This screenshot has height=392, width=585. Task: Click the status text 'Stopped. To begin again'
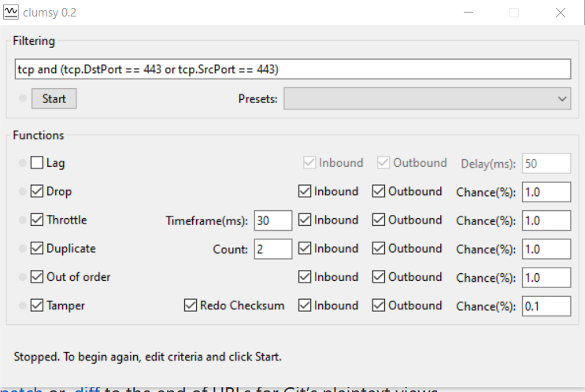click(x=77, y=357)
